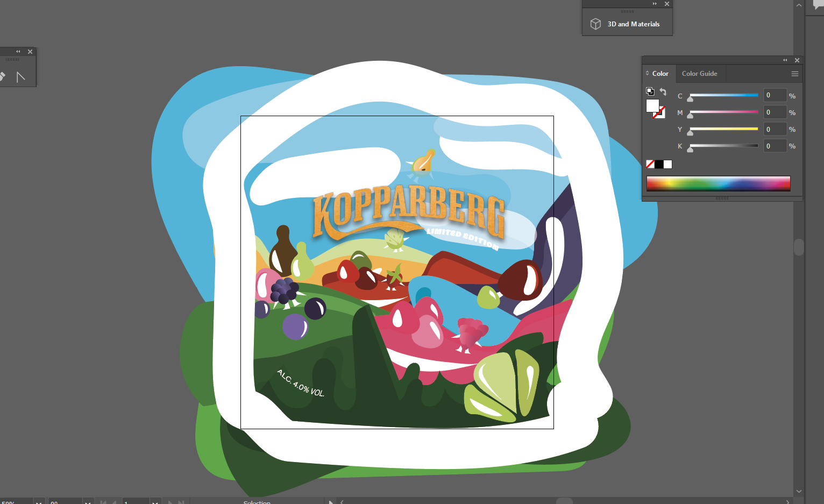
Task: Close the 3D and Materials panel group
Action: [667, 4]
